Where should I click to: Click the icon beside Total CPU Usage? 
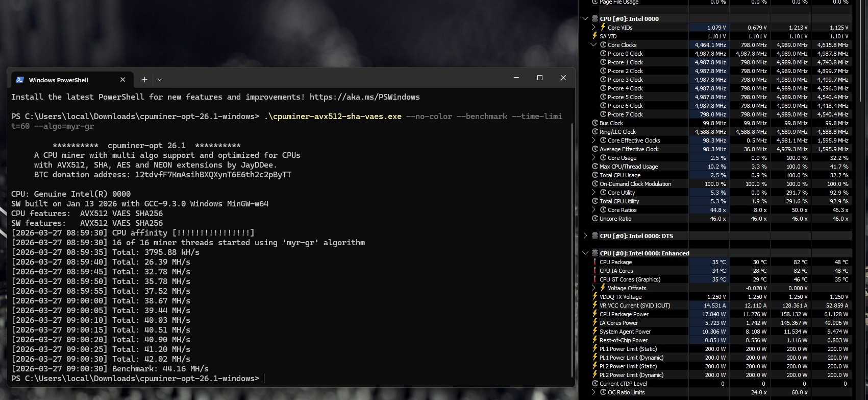click(x=595, y=175)
